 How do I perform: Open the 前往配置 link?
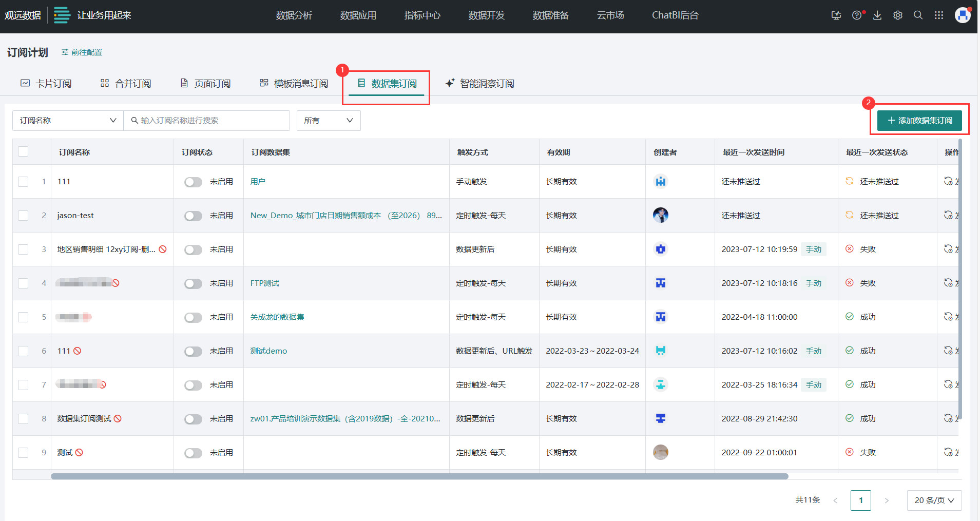(x=82, y=52)
